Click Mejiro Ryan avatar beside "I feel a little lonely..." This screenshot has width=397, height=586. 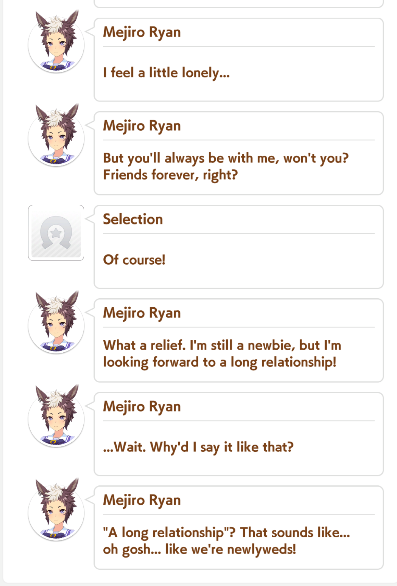pyautogui.click(x=56, y=42)
